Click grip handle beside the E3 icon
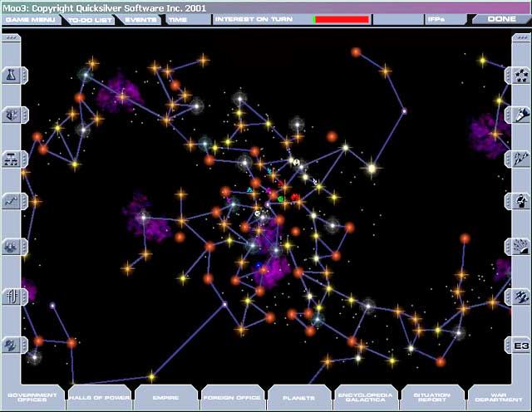 [x=508, y=346]
